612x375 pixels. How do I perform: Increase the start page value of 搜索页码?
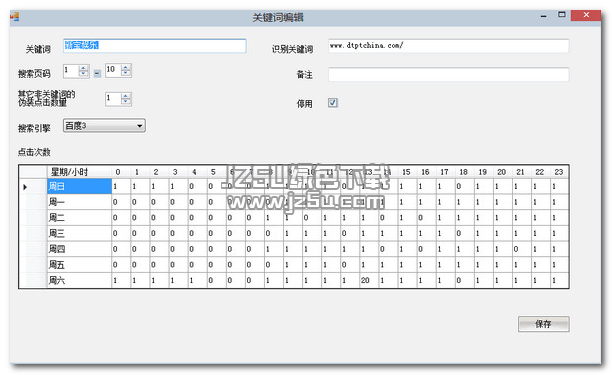84,68
